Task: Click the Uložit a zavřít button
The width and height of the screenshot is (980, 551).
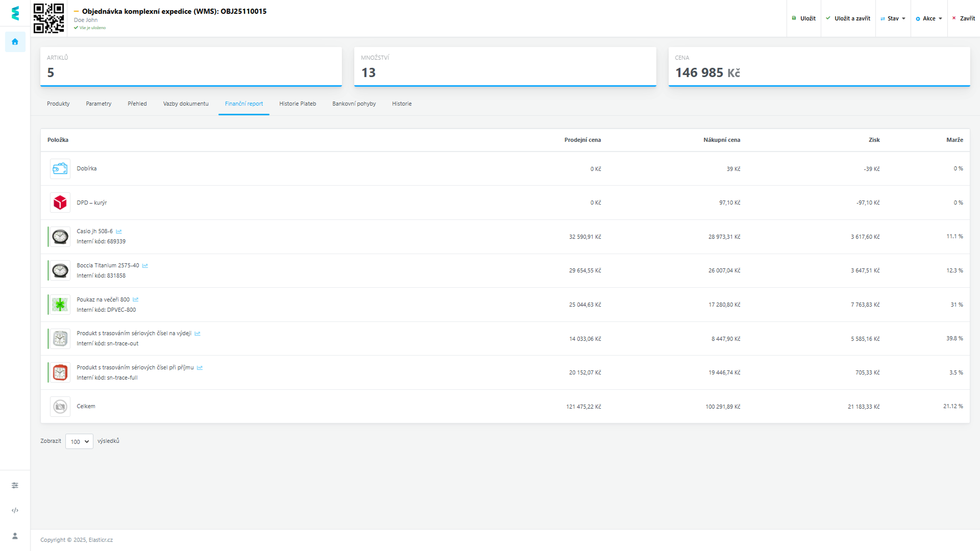Action: point(848,18)
